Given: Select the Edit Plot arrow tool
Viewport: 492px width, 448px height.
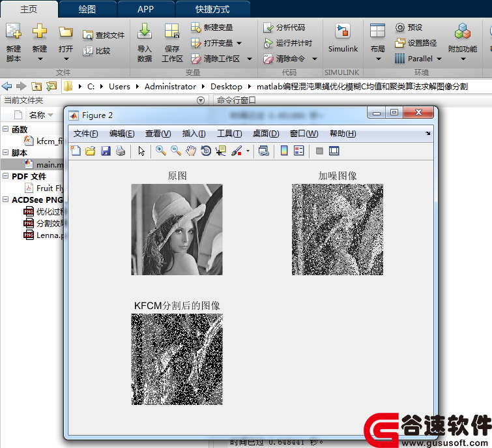Looking at the screenshot, I should coord(141,151).
